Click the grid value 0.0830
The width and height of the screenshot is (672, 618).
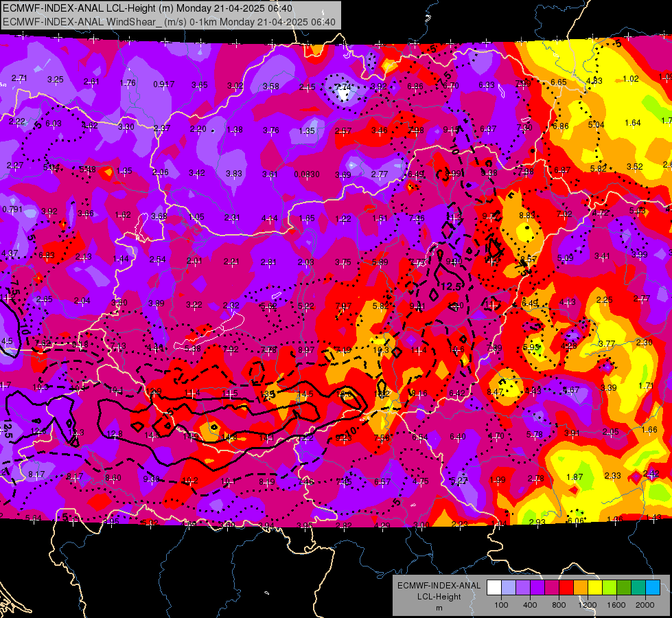[x=307, y=174]
